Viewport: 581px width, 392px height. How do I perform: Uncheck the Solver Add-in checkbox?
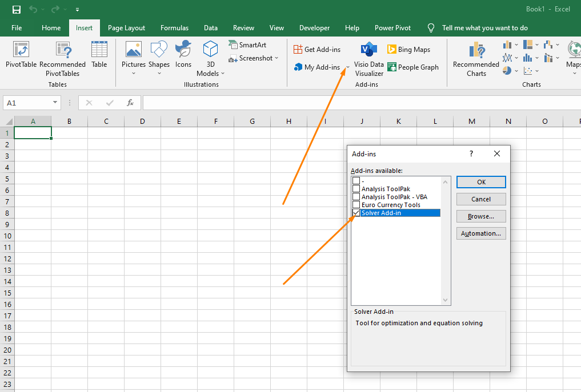coord(356,213)
